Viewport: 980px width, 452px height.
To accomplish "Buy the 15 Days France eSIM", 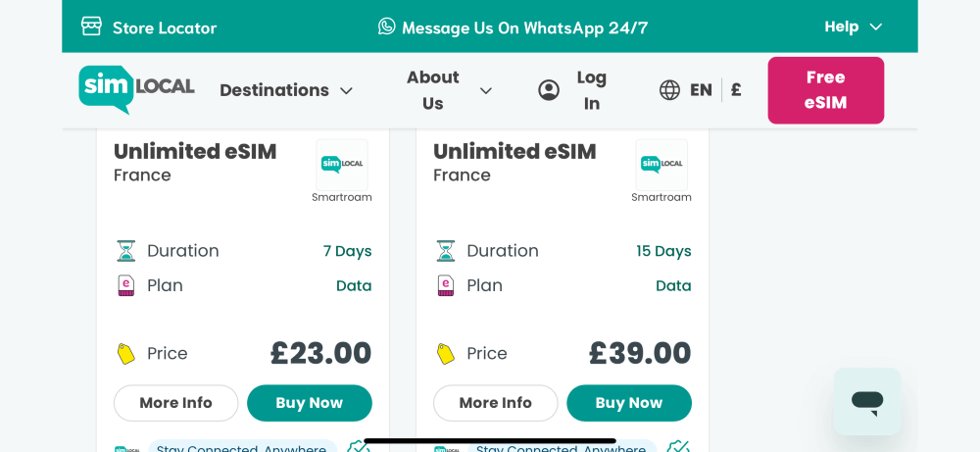I will coord(628,403).
